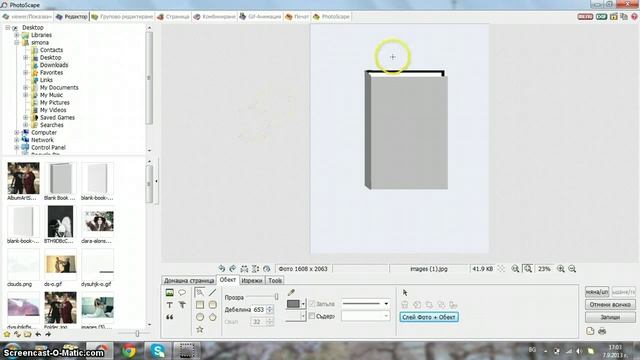Select the freehand scribble drawing tool
This screenshot has height=360, width=640.
click(x=200, y=293)
